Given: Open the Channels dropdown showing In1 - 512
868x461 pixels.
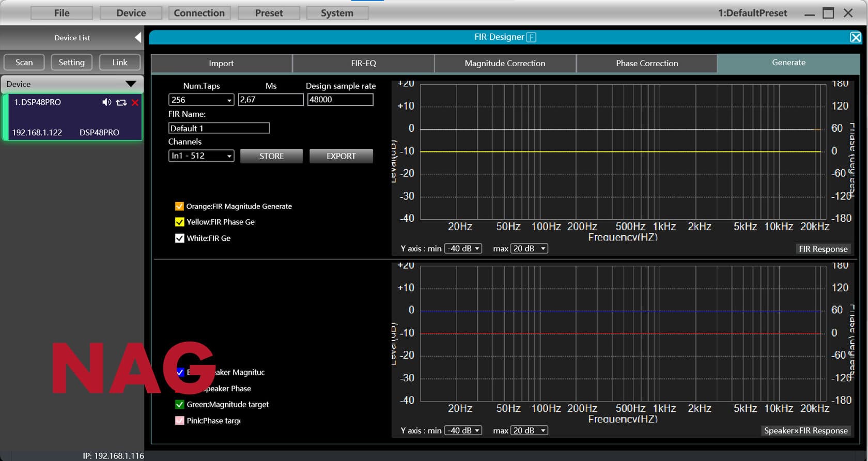Looking at the screenshot, I should 201,156.
